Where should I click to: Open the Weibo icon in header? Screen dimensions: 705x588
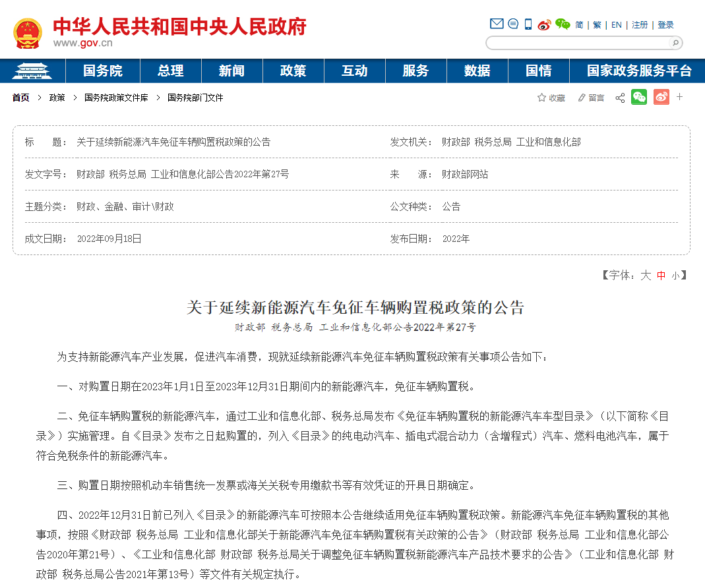pos(545,25)
